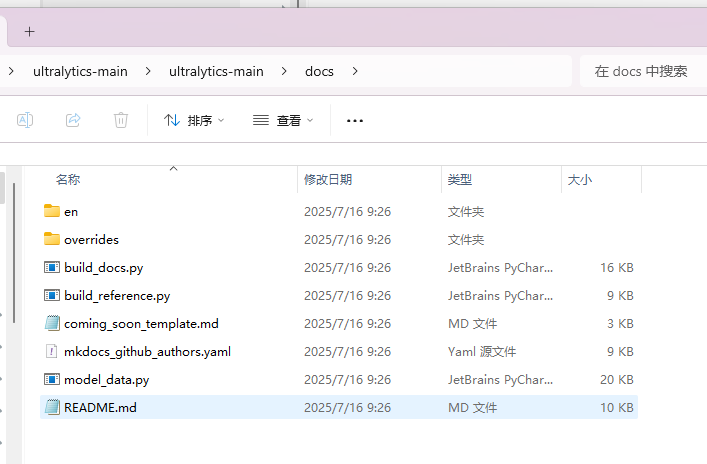Select the overrides folder icon

(52, 239)
